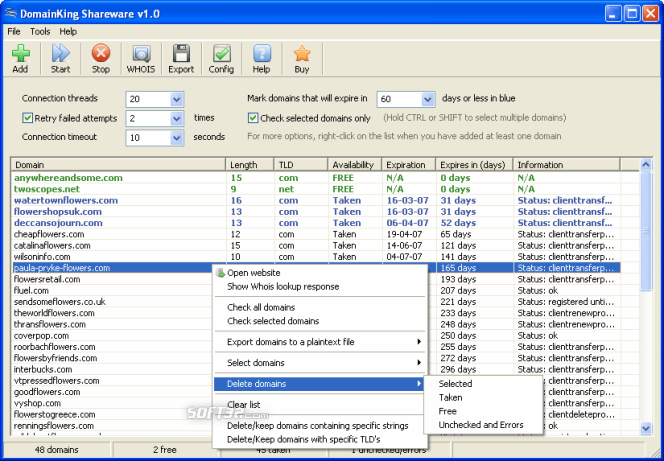
Task: Expand Select domains submenu
Action: 320,363
